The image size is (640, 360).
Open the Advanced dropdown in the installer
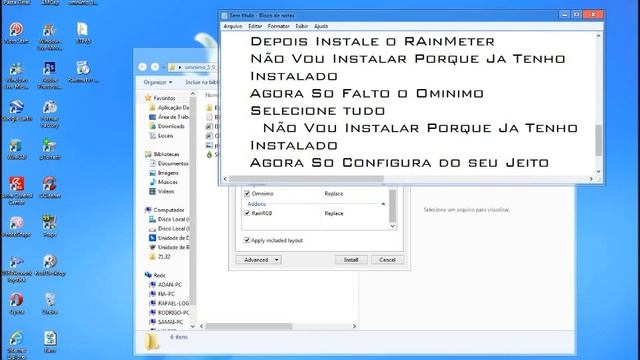pyautogui.click(x=259, y=260)
